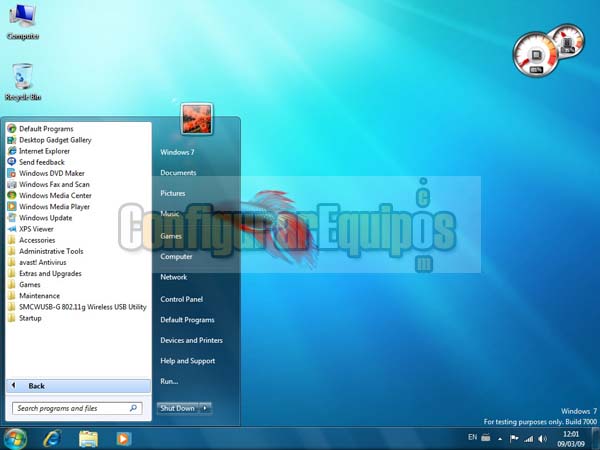600x450 pixels.
Task: Open the Windows 7 user folder link
Action: (x=177, y=152)
